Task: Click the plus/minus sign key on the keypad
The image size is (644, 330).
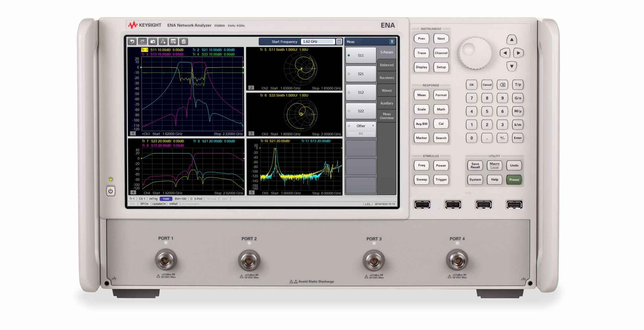Action: coord(502,138)
